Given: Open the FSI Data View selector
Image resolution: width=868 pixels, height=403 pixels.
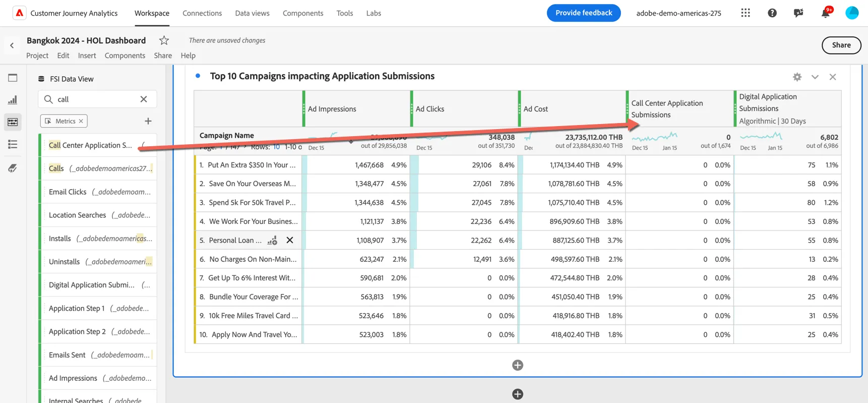Looking at the screenshot, I should [x=66, y=79].
